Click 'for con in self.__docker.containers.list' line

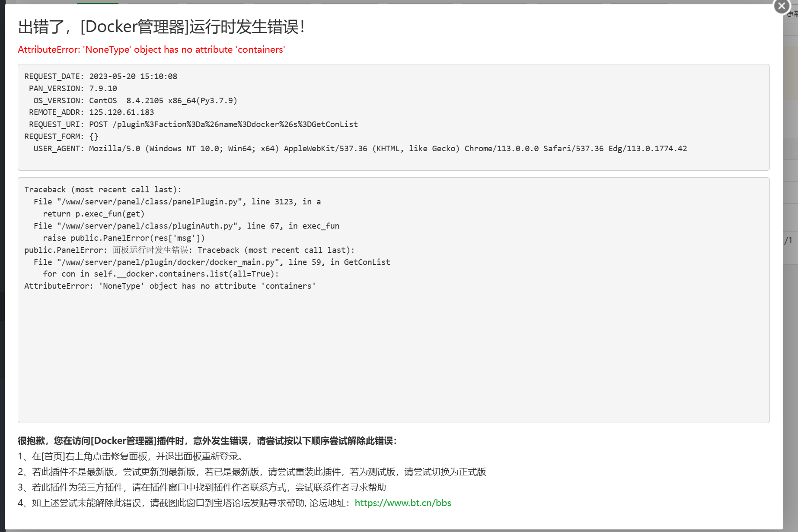(x=161, y=274)
